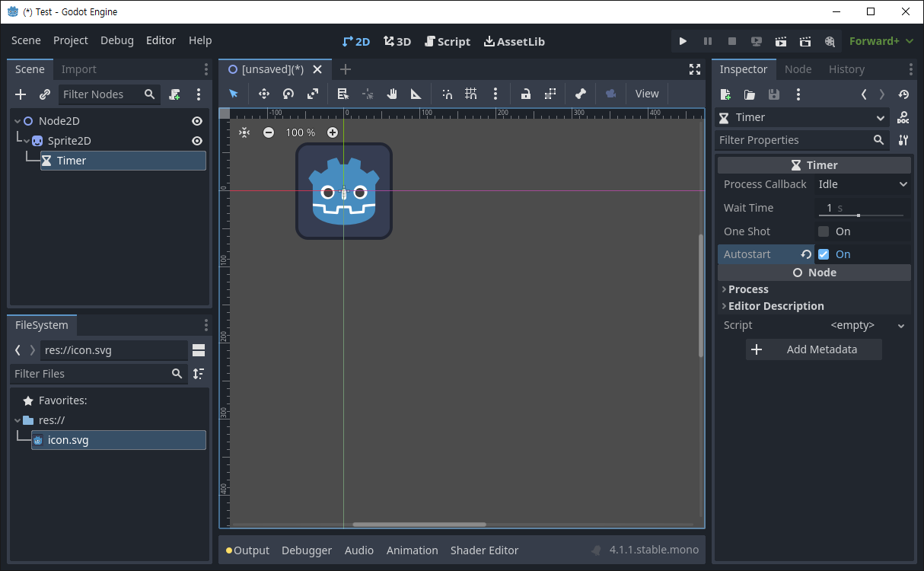Create a new resource in Inspector
This screenshot has height=571, width=924.
tap(725, 94)
